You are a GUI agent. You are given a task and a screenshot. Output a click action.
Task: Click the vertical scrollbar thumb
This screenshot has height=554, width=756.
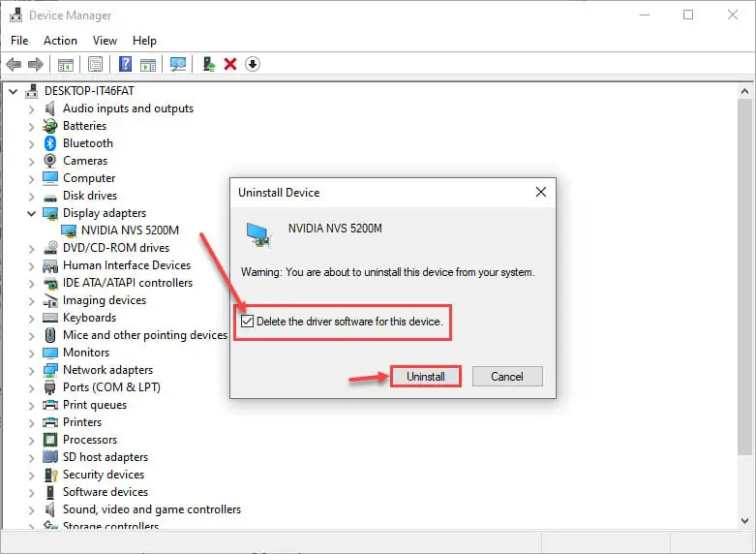[x=744, y=276]
